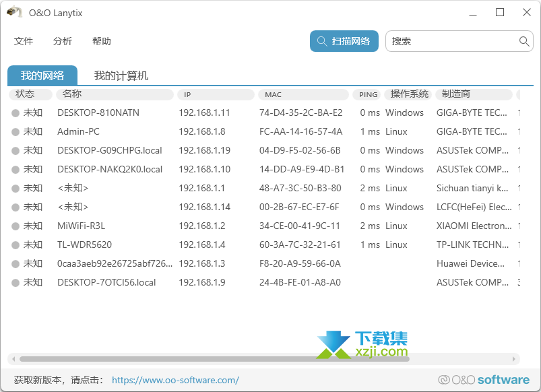The width and height of the screenshot is (541, 392).
Task: Click MAC 04-D9-F5-02-56-6B
Action: [300, 150]
